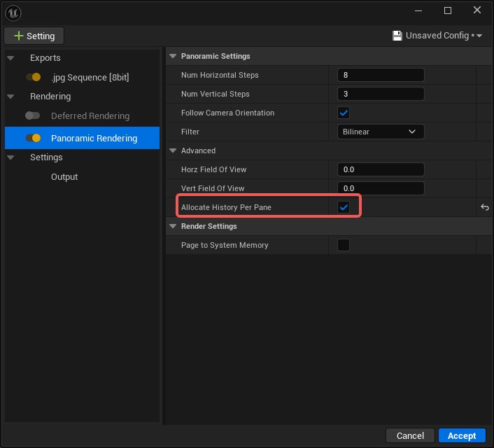The height and width of the screenshot is (448, 494).
Task: Click the Accept button
Action: [x=462, y=435]
